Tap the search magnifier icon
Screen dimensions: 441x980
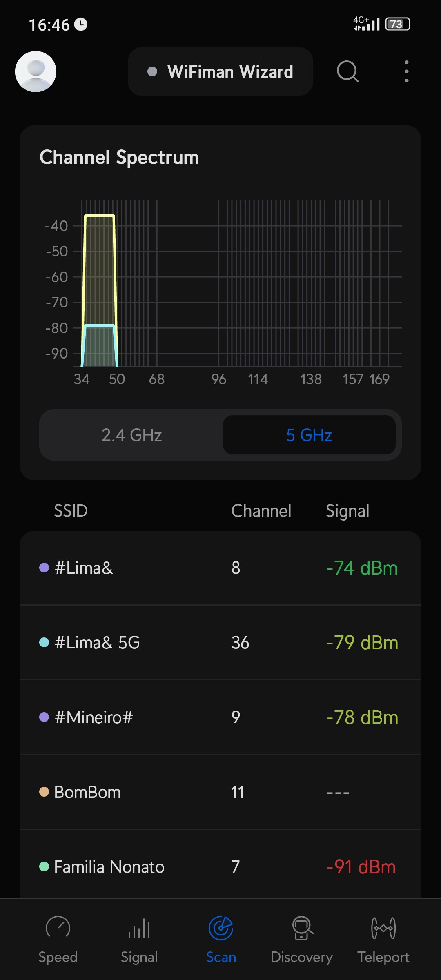(x=347, y=71)
